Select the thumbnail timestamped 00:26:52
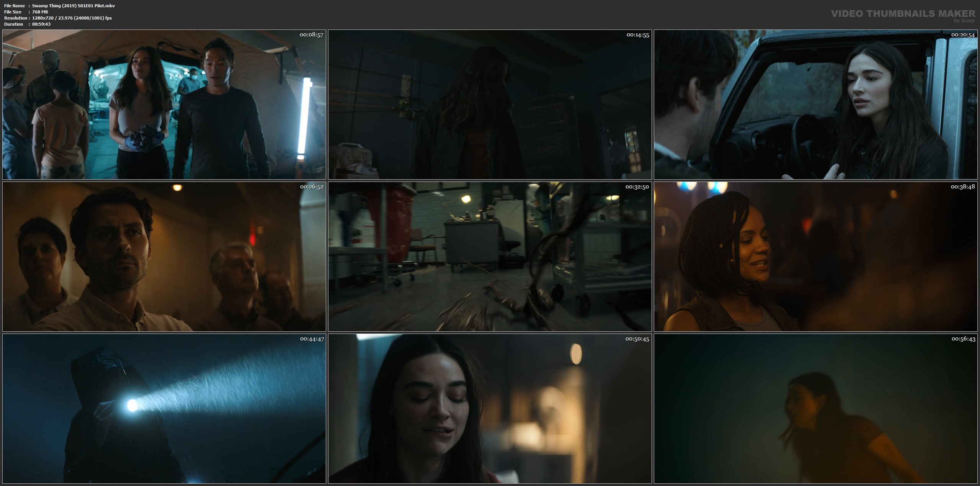The width and height of the screenshot is (980, 486). [164, 257]
